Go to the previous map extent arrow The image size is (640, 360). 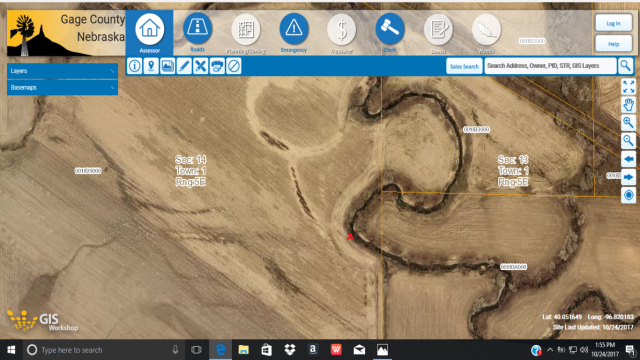point(628,159)
